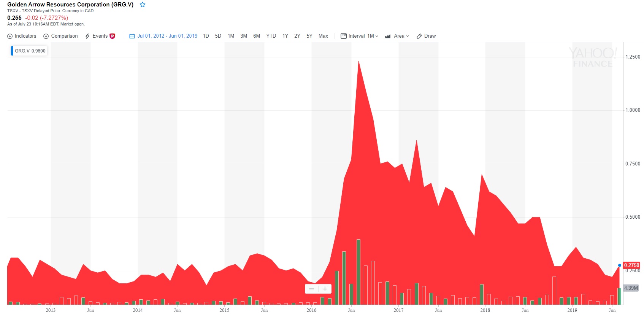Select the 2Y time range
The image size is (644, 321).
pyautogui.click(x=297, y=36)
